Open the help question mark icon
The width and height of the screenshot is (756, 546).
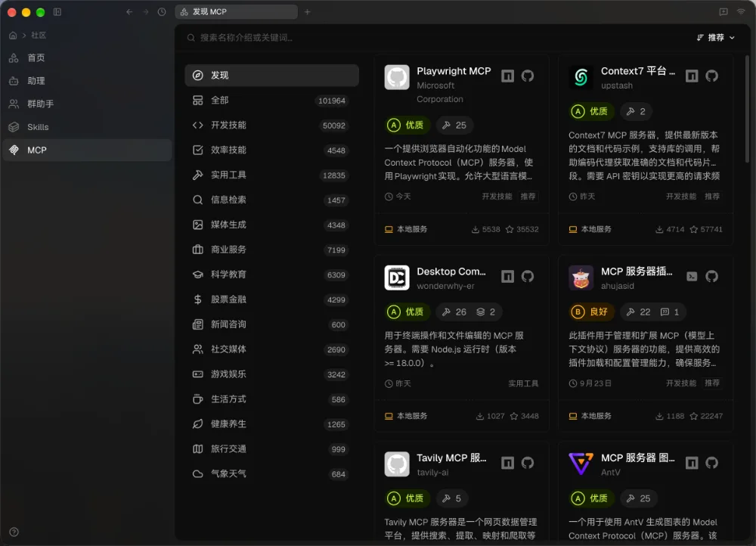pyautogui.click(x=14, y=532)
